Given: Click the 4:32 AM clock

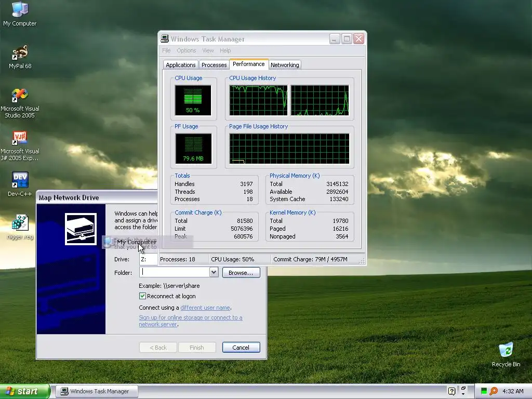Looking at the screenshot, I should point(513,391).
